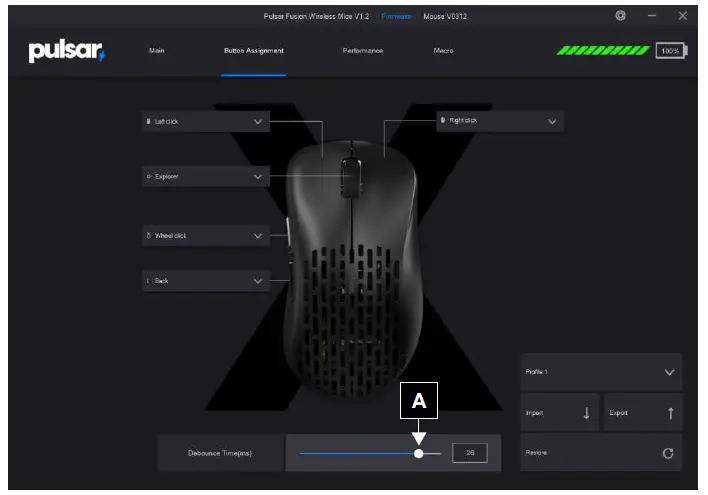Click the small icon beside Back label
The width and height of the screenshot is (708, 495).
[x=148, y=281]
